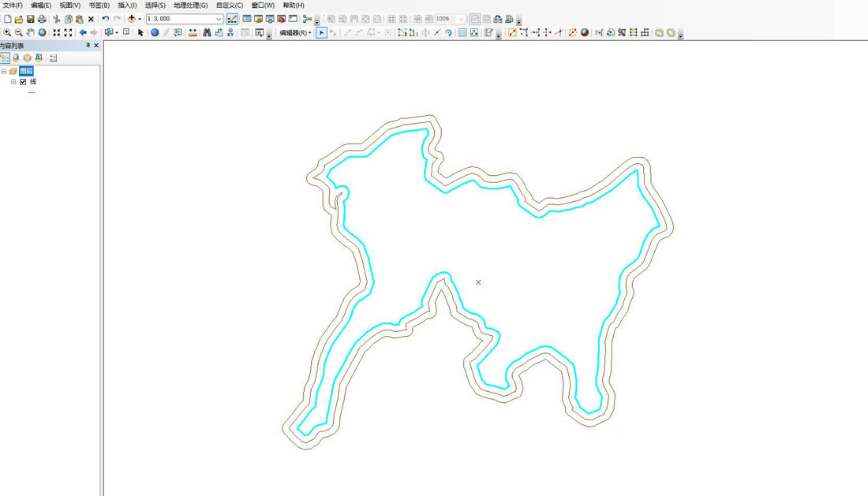Open the Find binoculars tool

[x=207, y=32]
